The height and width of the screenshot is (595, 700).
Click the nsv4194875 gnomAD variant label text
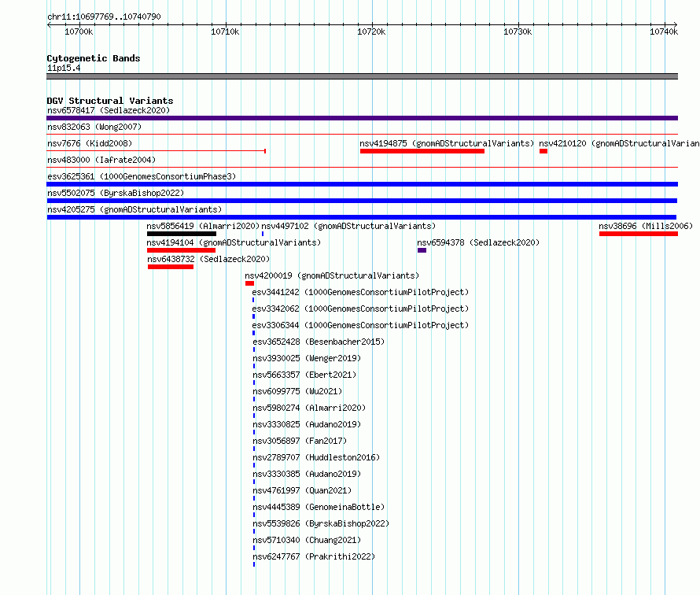coord(447,143)
